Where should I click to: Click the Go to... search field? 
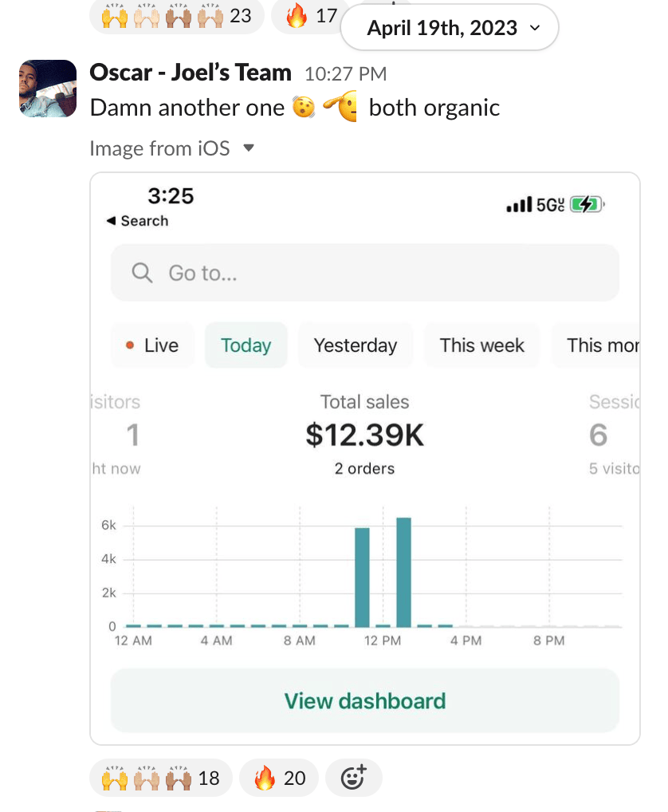point(365,273)
